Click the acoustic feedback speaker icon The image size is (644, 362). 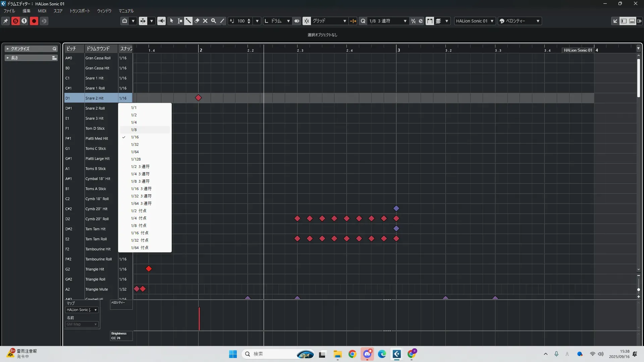[x=161, y=21]
